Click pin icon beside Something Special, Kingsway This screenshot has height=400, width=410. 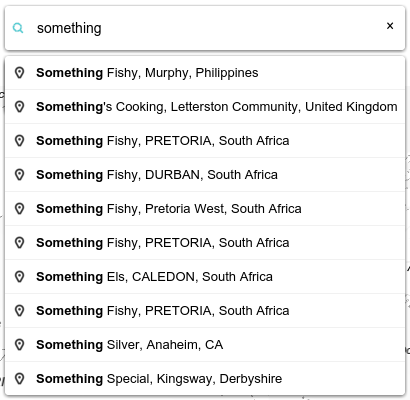tap(20, 379)
